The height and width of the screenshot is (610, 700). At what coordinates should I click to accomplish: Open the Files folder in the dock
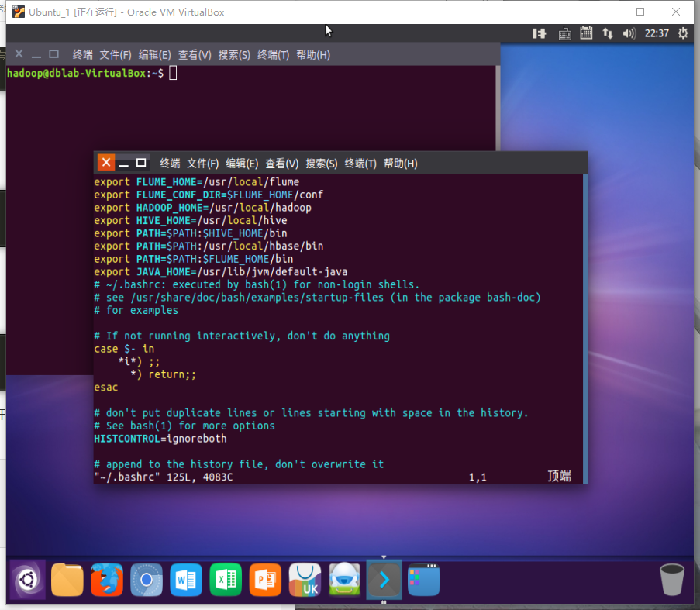click(x=67, y=579)
